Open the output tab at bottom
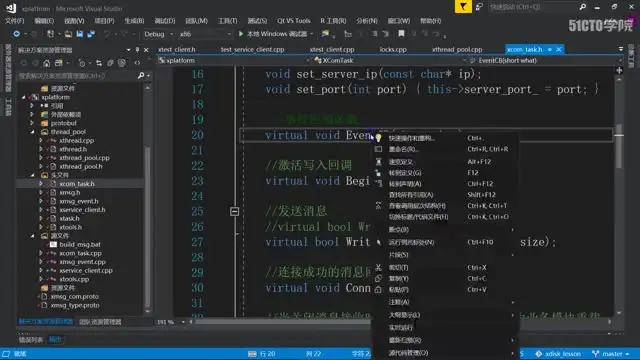The height and width of the screenshot is (360, 640). click(55, 339)
